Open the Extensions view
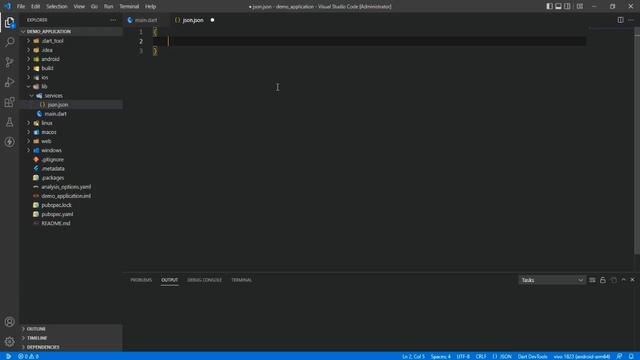 coord(9,102)
